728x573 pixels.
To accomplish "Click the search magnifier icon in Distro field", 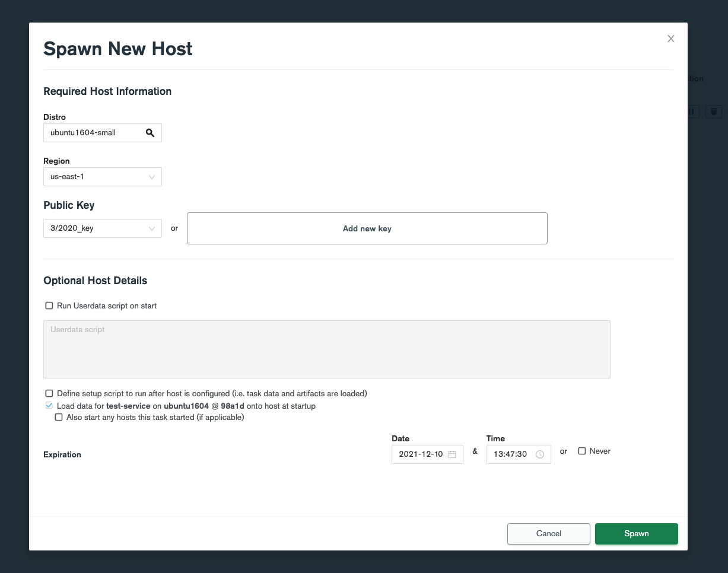I will pyautogui.click(x=150, y=133).
